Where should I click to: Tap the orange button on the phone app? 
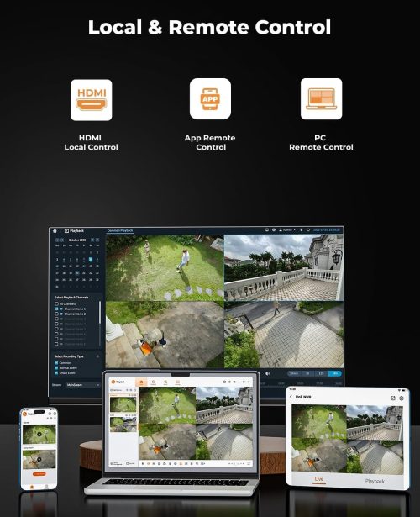[39, 474]
